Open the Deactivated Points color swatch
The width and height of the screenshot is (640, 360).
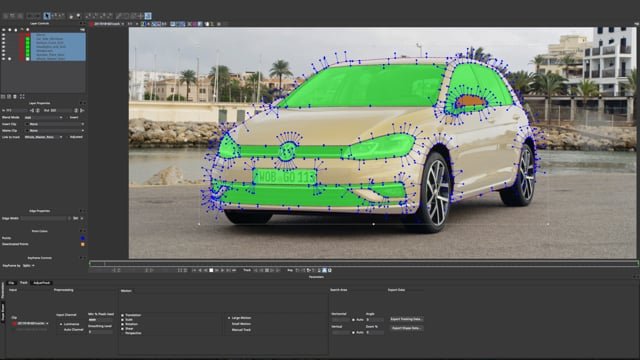click(82, 244)
